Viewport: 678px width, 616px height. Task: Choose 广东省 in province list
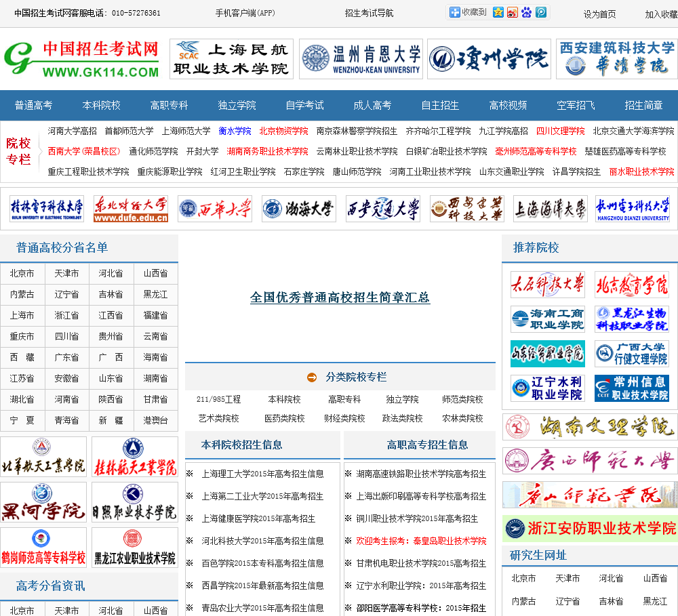66,358
